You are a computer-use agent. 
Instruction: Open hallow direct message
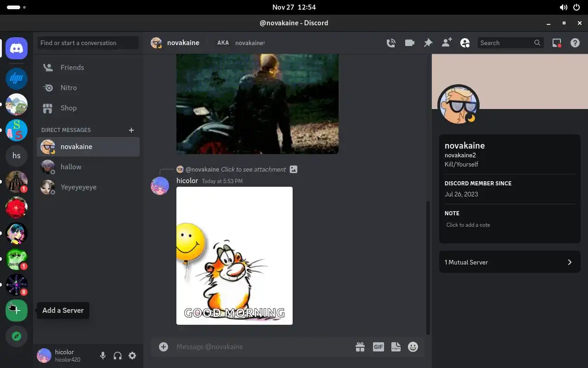pos(88,167)
